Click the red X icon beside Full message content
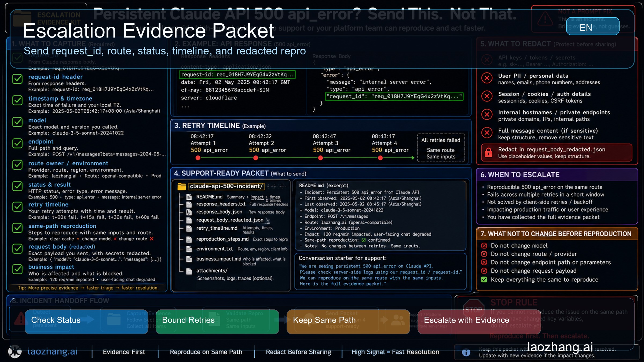Image resolution: width=644 pixels, height=362 pixels. (x=487, y=133)
